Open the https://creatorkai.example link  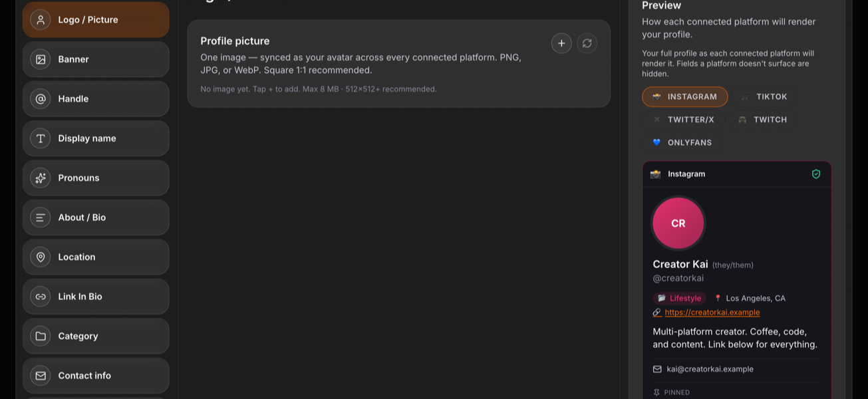click(712, 313)
